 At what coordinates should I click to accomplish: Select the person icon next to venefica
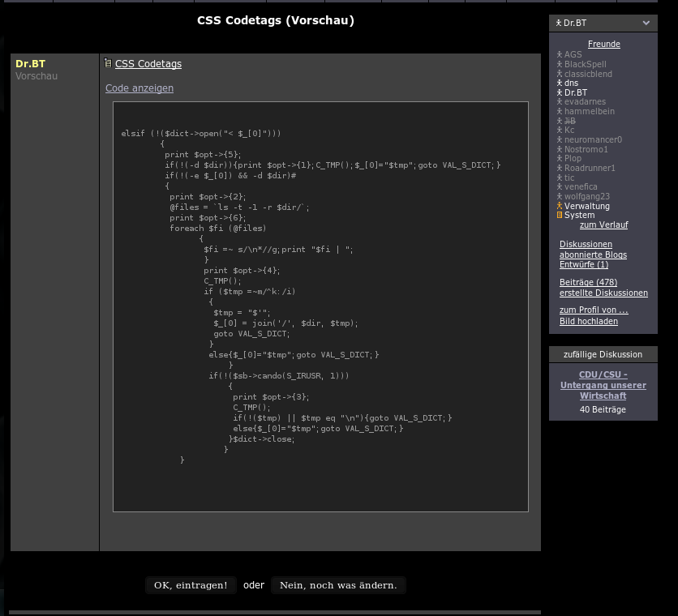[x=558, y=186]
